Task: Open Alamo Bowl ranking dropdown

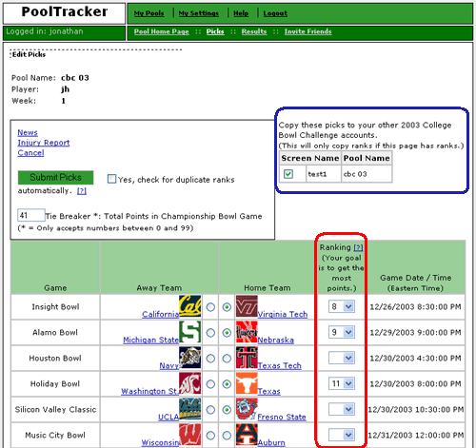Action: pyautogui.click(x=342, y=332)
